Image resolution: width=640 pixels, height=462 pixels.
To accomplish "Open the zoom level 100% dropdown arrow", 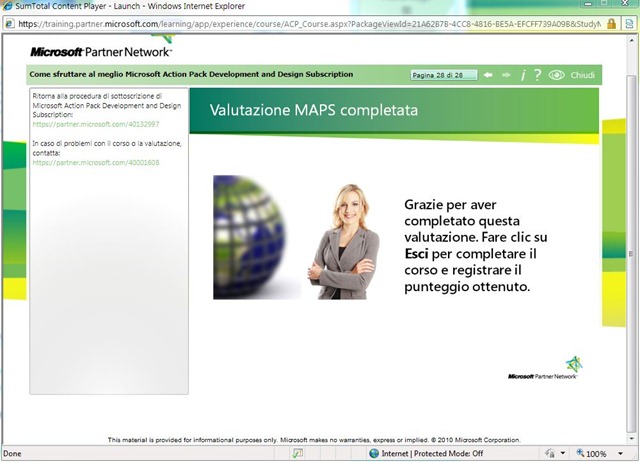I will coord(620,453).
